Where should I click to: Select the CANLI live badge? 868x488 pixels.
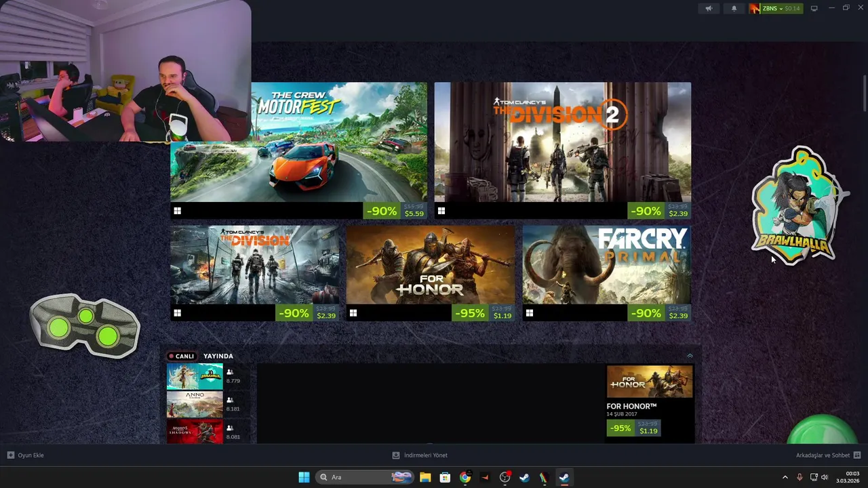click(x=182, y=356)
